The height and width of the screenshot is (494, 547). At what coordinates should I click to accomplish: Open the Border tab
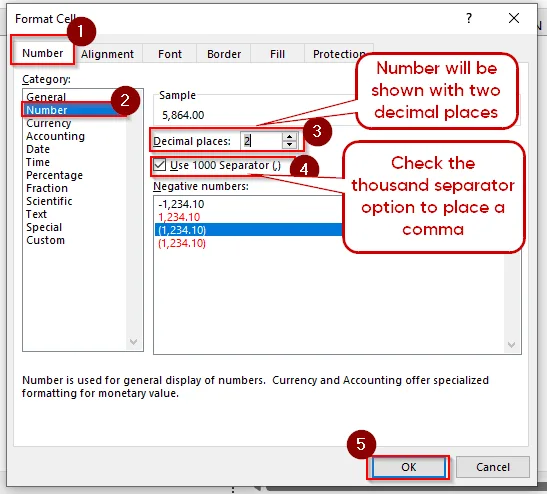point(224,54)
